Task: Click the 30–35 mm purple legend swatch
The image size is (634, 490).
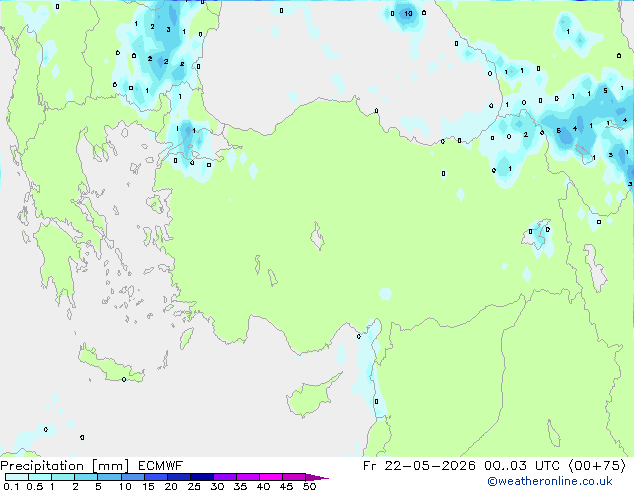Action: 224,477
